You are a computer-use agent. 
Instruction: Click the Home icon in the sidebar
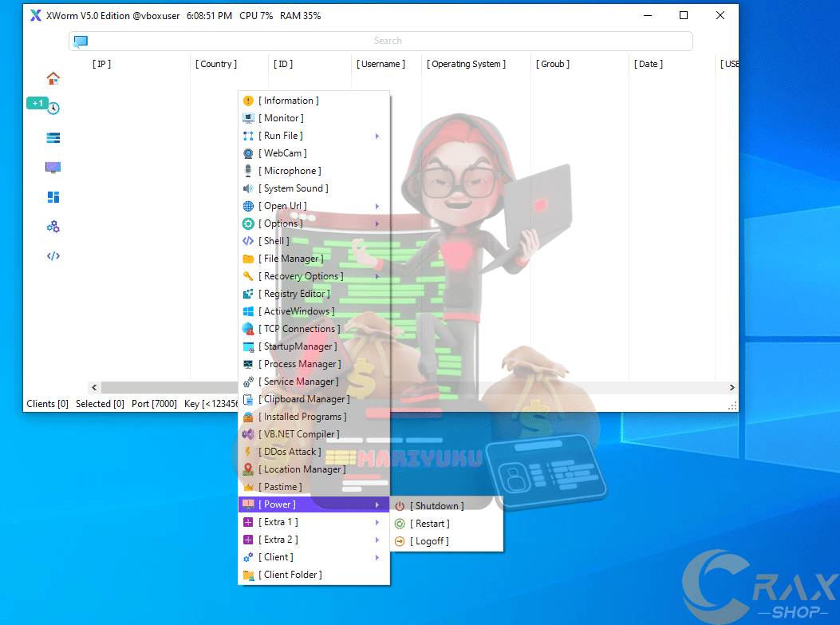(x=53, y=78)
